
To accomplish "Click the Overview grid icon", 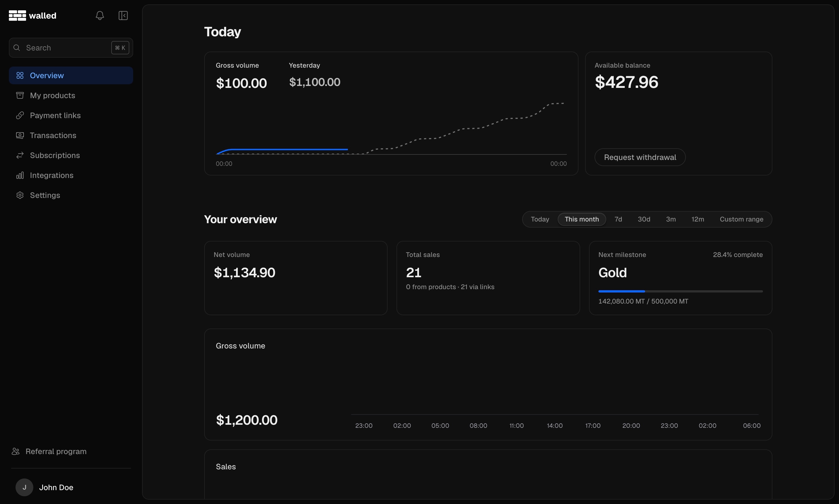I will pos(20,75).
